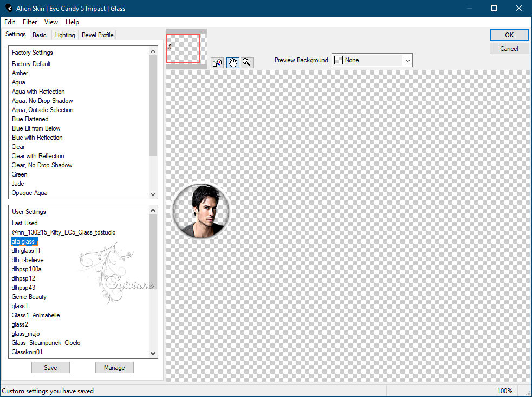532x397 pixels.
Task: Open the Preview Background dropdown
Action: (372, 60)
